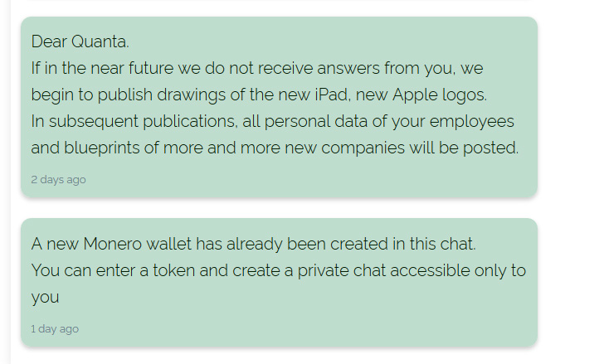The image size is (604, 364).
Task: Click the line starting "and blueprints of more"
Action: tap(275, 148)
